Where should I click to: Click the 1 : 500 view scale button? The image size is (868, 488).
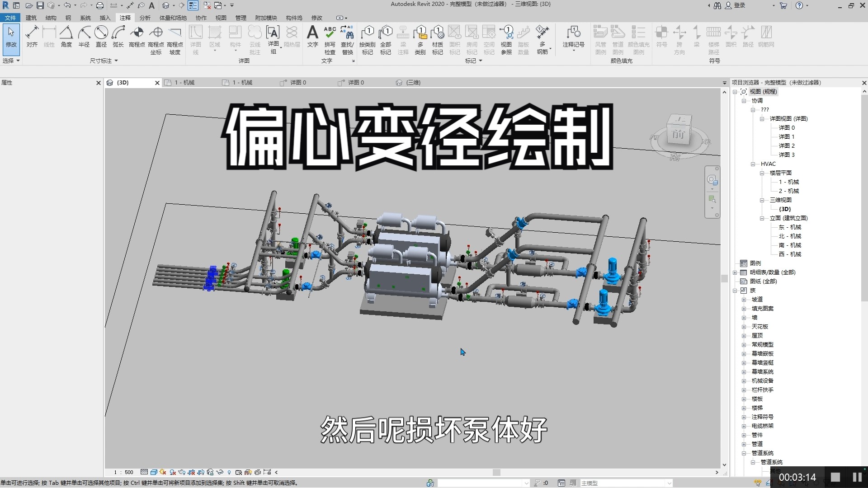coord(123,472)
